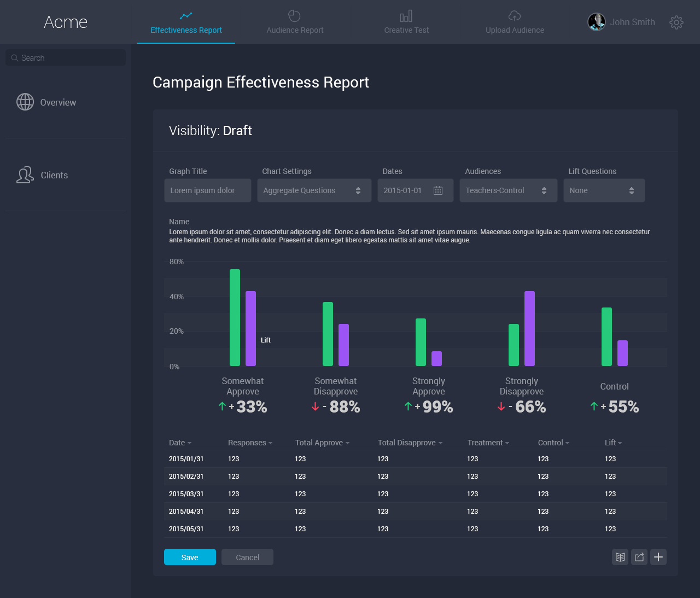
Task: Expand the Audiences Teachers-Control dropdown
Action: click(x=508, y=190)
